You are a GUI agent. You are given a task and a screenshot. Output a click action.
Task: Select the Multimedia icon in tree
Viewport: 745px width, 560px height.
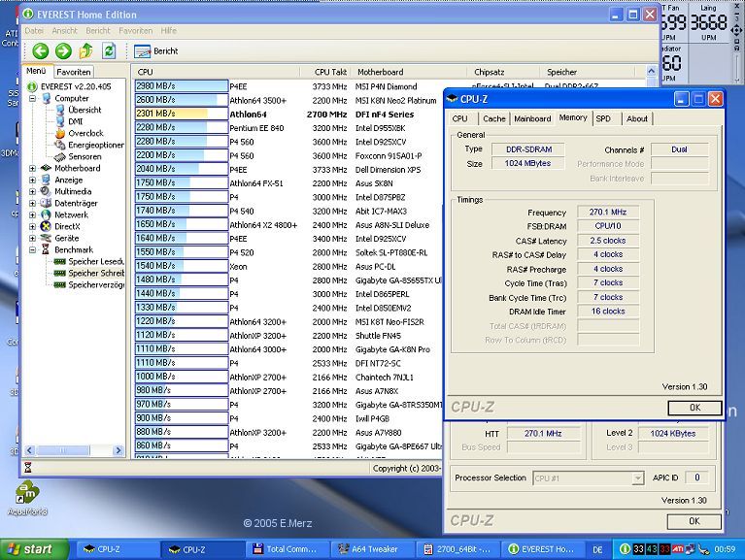click(46, 191)
